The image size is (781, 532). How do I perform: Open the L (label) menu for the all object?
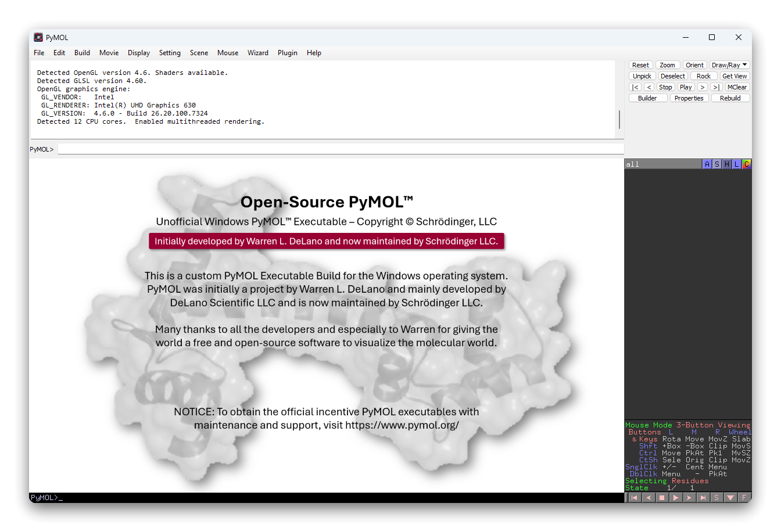737,164
